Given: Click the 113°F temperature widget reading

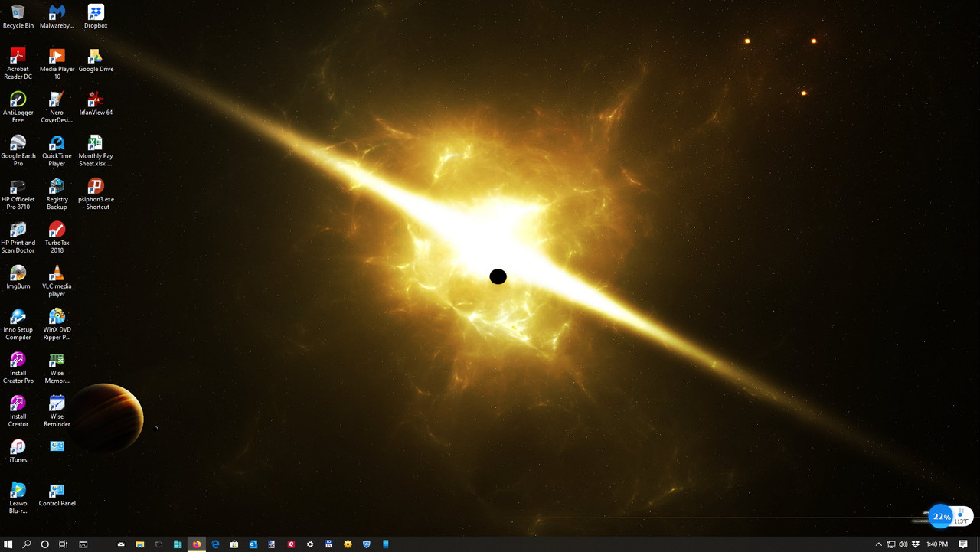Looking at the screenshot, I should (961, 521).
